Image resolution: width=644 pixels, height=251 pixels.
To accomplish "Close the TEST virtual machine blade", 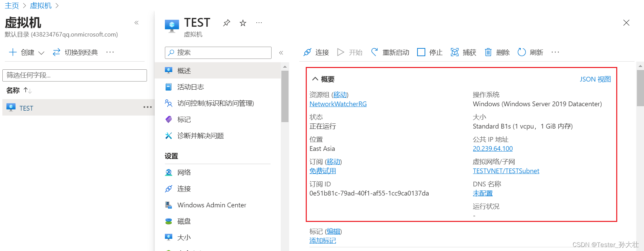I will pyautogui.click(x=626, y=23).
